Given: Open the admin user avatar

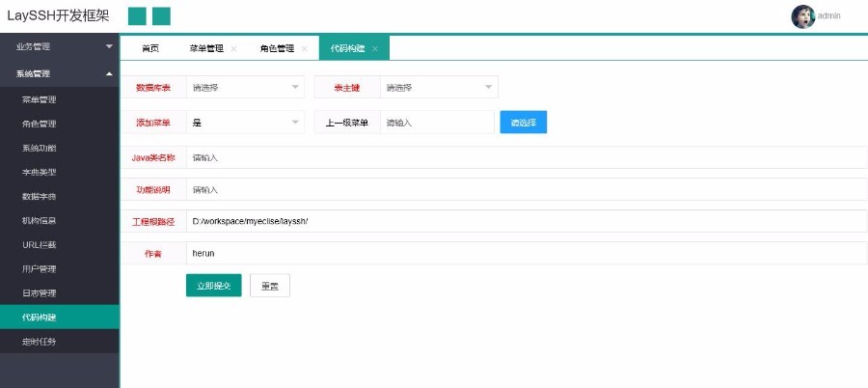Looking at the screenshot, I should coord(802,16).
